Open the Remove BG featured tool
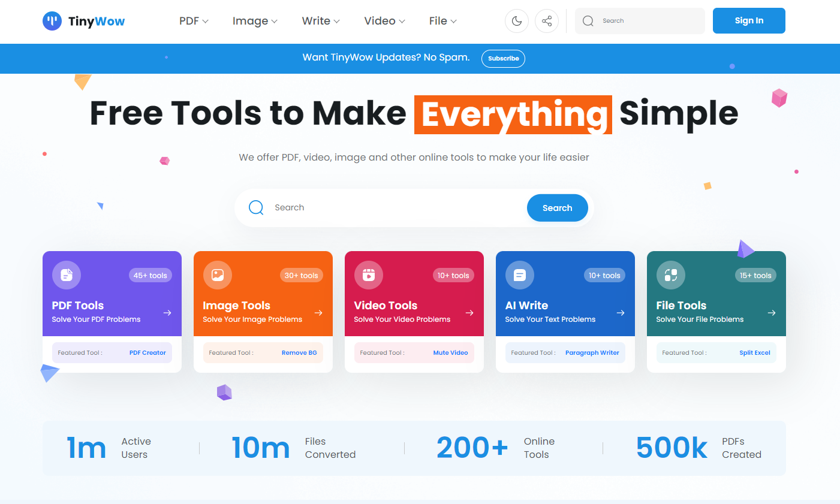840x504 pixels. 299,353
